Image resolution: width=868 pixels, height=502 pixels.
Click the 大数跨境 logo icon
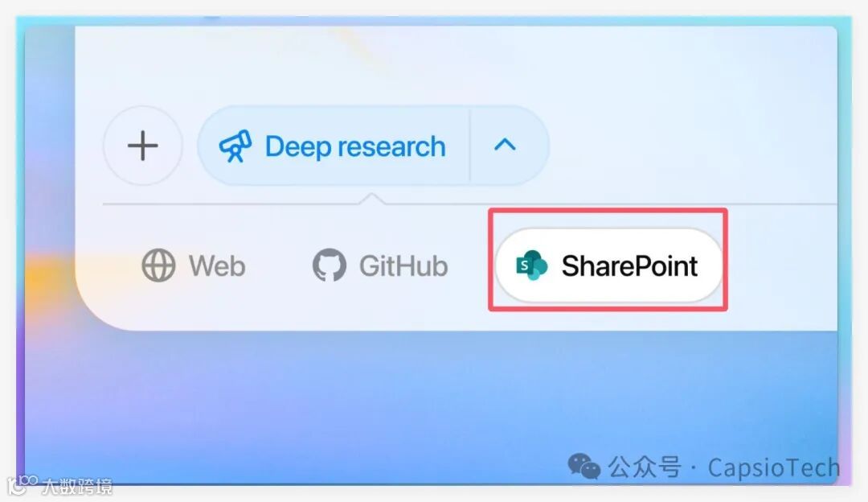[23, 485]
